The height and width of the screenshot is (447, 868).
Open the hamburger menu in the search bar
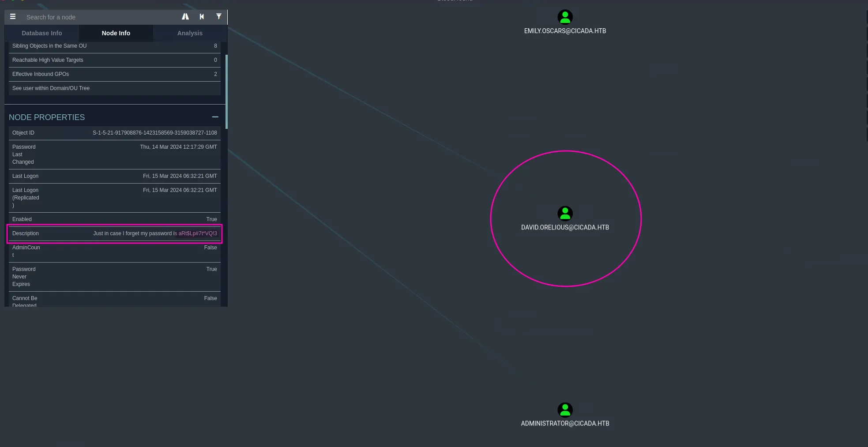(x=13, y=17)
